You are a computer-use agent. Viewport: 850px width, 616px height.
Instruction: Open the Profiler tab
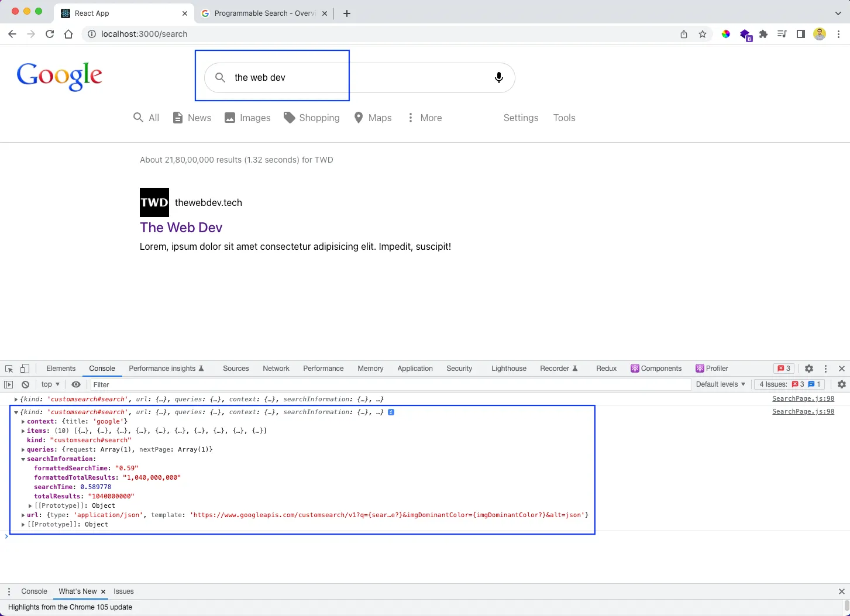pyautogui.click(x=712, y=369)
